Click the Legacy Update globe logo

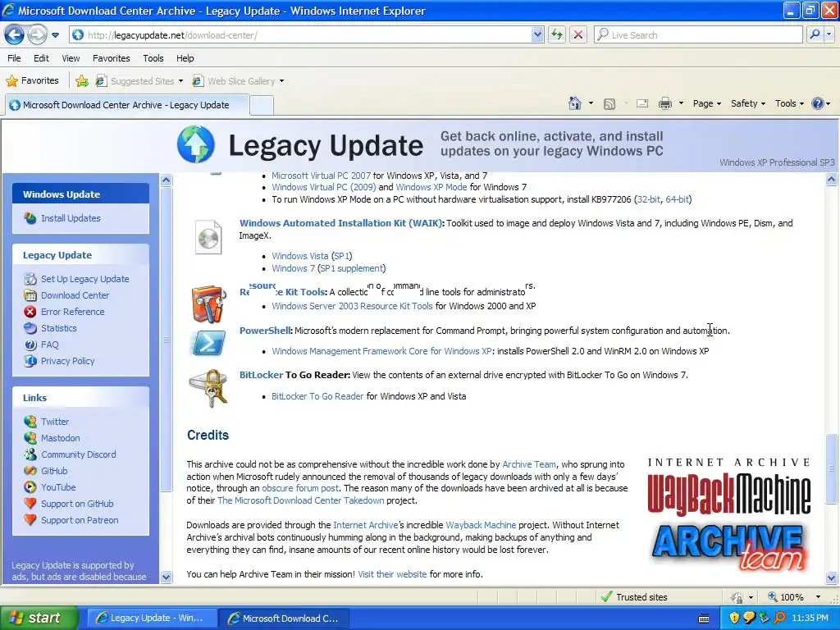[x=195, y=144]
